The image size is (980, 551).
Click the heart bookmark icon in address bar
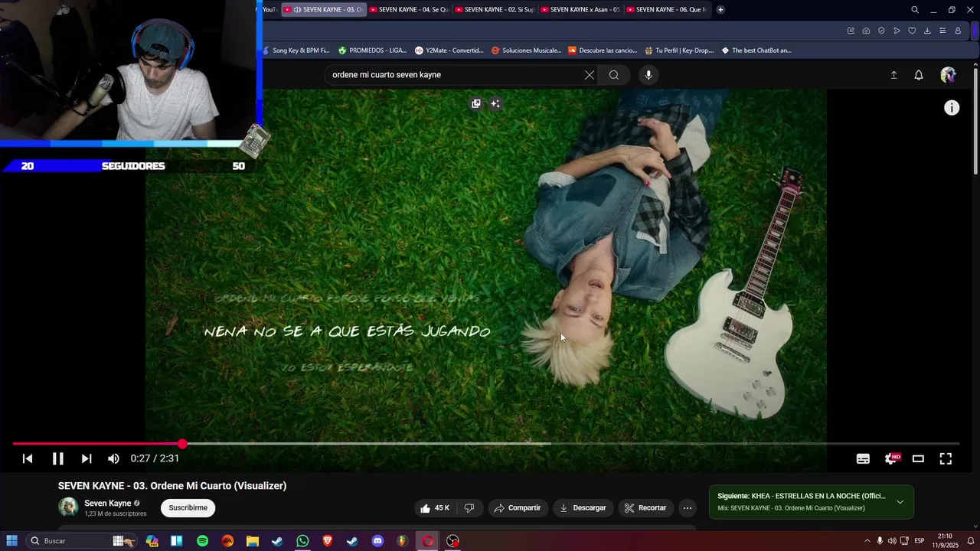point(912,31)
